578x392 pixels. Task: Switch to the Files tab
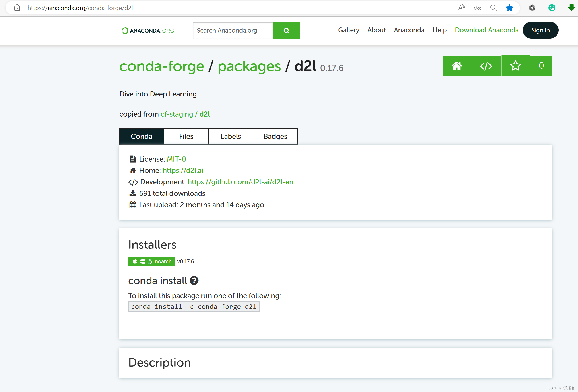point(186,136)
